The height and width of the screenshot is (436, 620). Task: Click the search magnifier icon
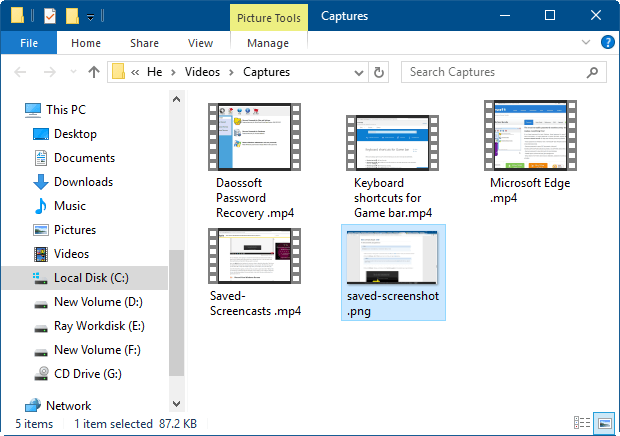pos(592,72)
